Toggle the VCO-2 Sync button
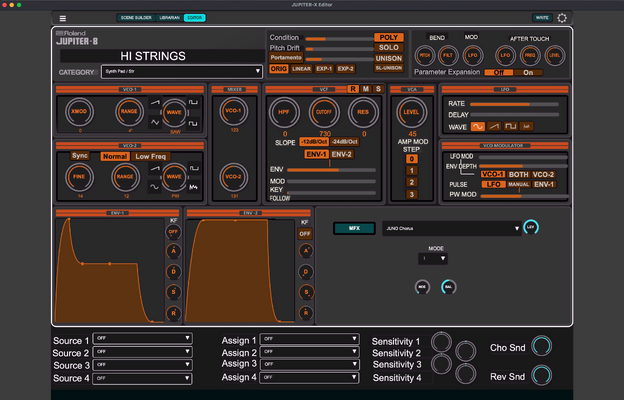 tap(80, 156)
